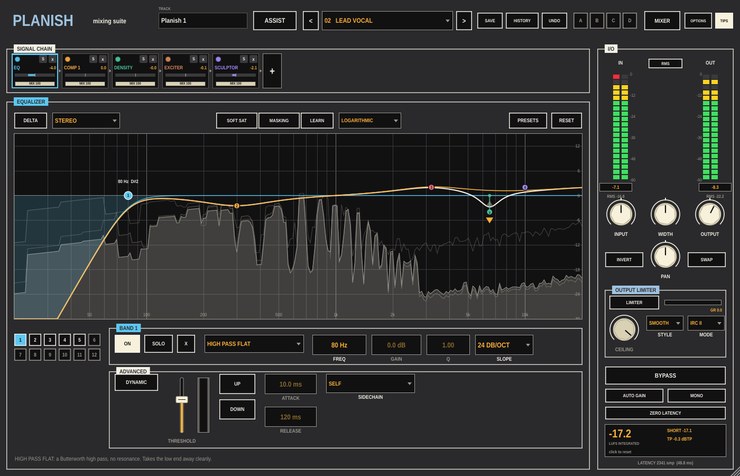740x476 pixels.
Task: Click the 80 Hz FREQ value field
Action: [x=339, y=345]
